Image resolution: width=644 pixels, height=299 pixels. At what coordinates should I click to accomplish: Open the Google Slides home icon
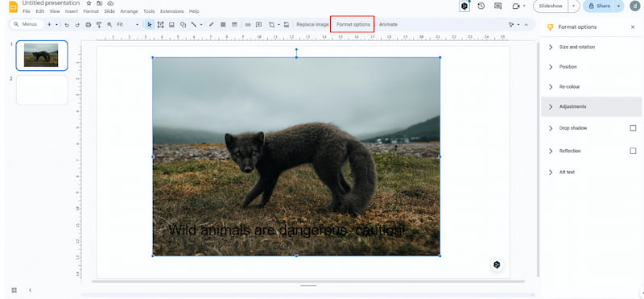(13, 6)
